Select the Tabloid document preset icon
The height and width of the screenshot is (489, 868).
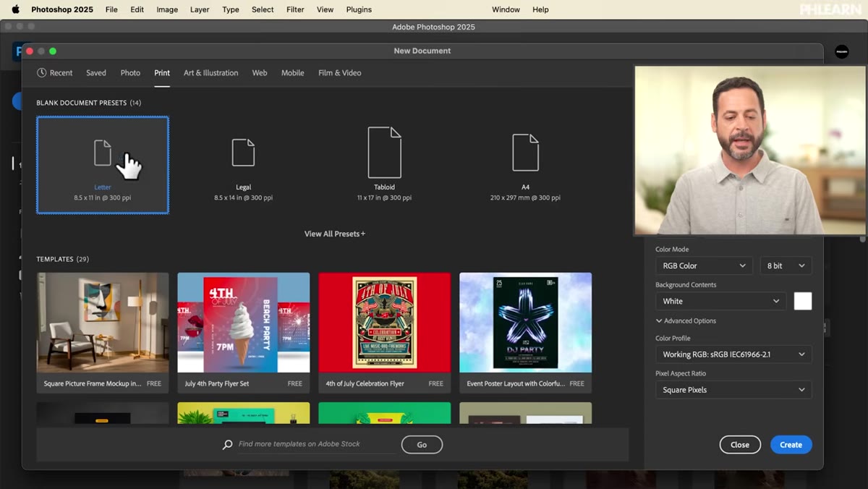pos(384,153)
